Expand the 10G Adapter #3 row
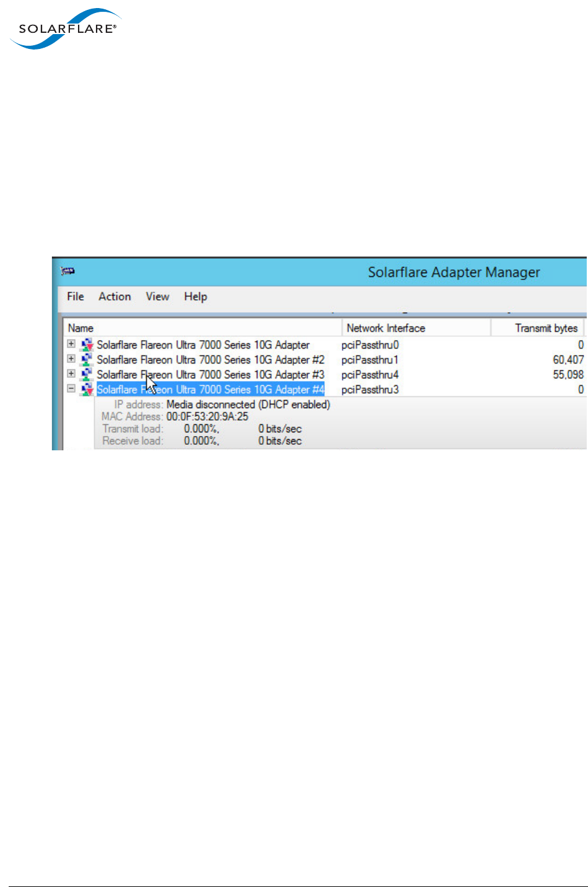 click(x=71, y=374)
